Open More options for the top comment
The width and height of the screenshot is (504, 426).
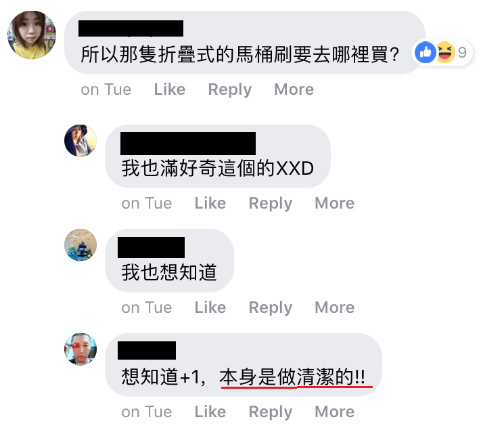tap(294, 89)
